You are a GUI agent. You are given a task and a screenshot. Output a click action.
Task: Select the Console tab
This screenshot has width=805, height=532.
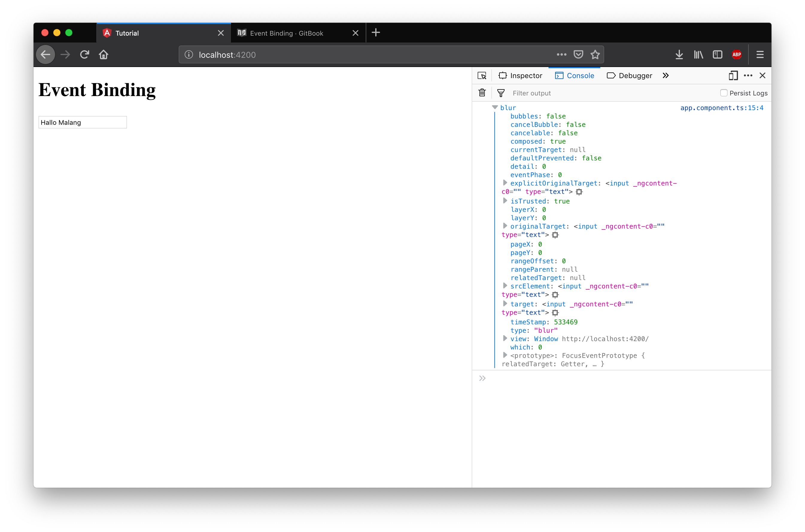[x=580, y=75]
